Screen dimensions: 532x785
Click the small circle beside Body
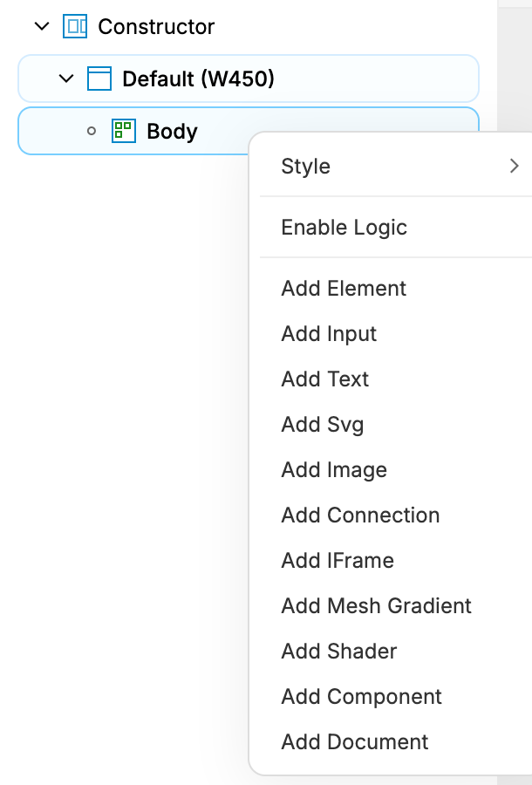click(91, 131)
